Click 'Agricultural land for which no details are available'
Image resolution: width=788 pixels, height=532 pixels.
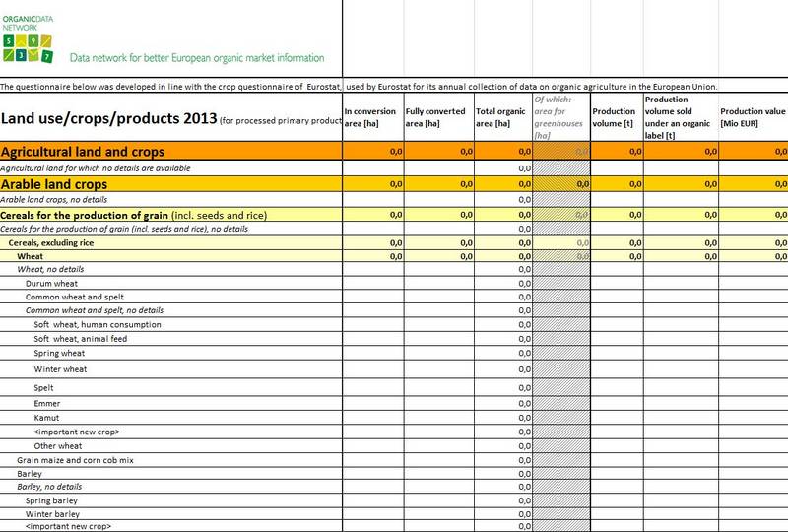coord(96,168)
